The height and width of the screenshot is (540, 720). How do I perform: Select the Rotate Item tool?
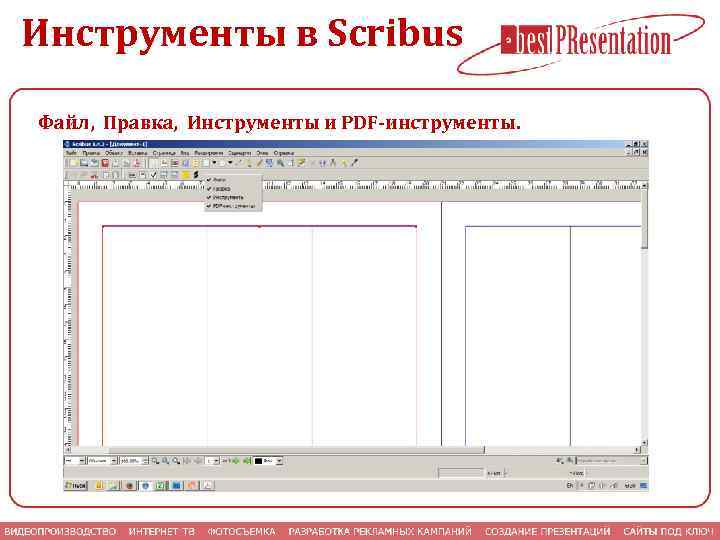click(269, 163)
